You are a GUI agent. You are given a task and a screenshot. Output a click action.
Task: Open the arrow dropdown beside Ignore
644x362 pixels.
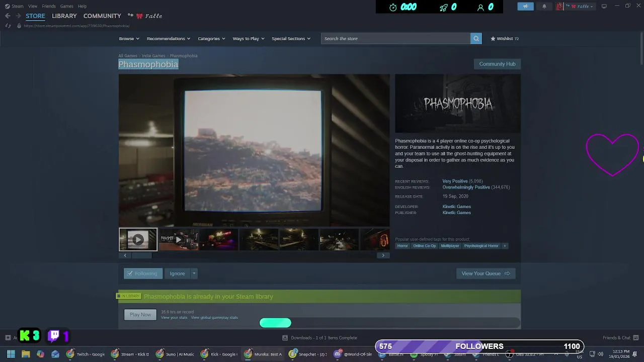[x=194, y=274]
